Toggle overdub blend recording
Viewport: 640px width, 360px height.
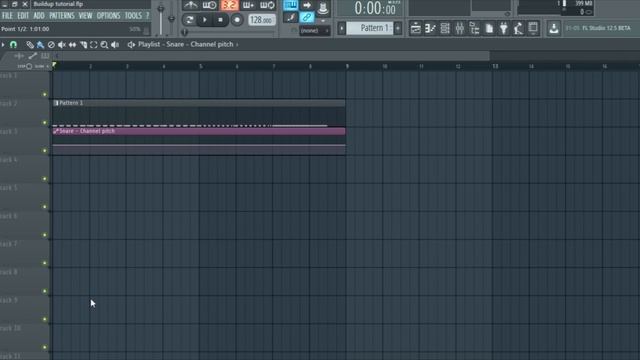click(248, 5)
